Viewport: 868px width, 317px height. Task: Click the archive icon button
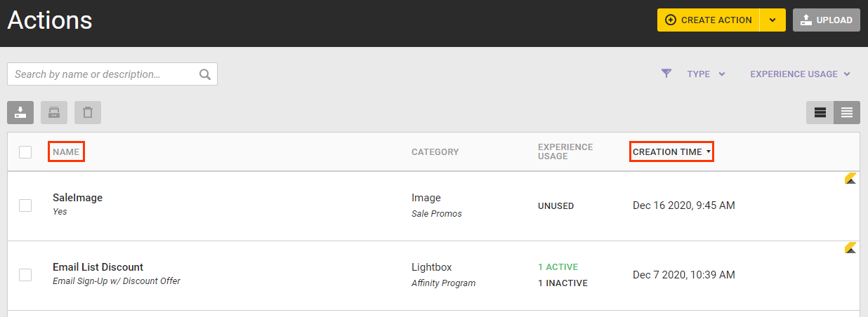click(54, 112)
